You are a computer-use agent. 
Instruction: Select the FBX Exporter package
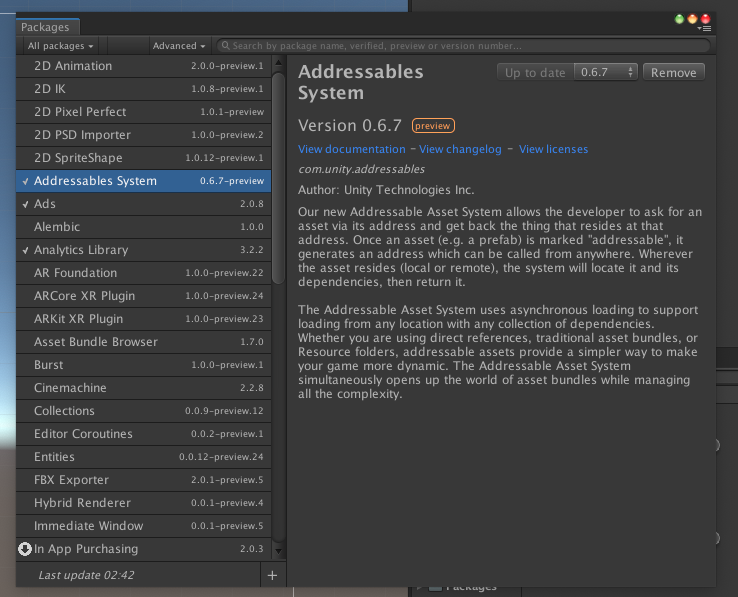(144, 480)
